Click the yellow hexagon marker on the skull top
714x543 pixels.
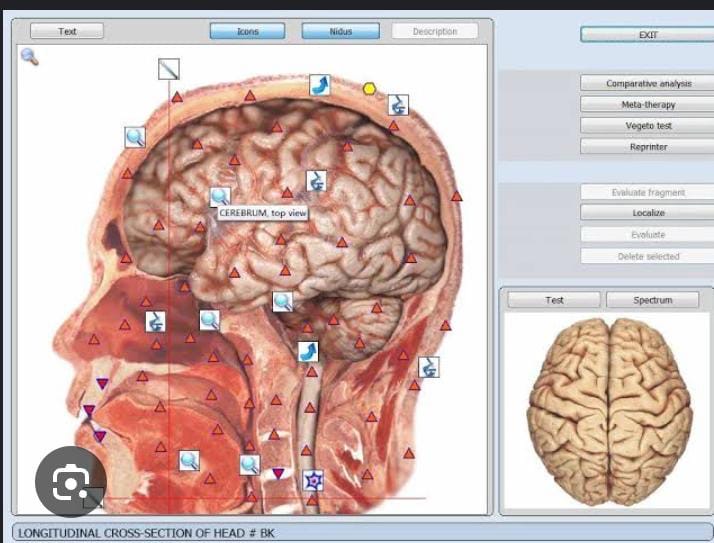(x=369, y=88)
